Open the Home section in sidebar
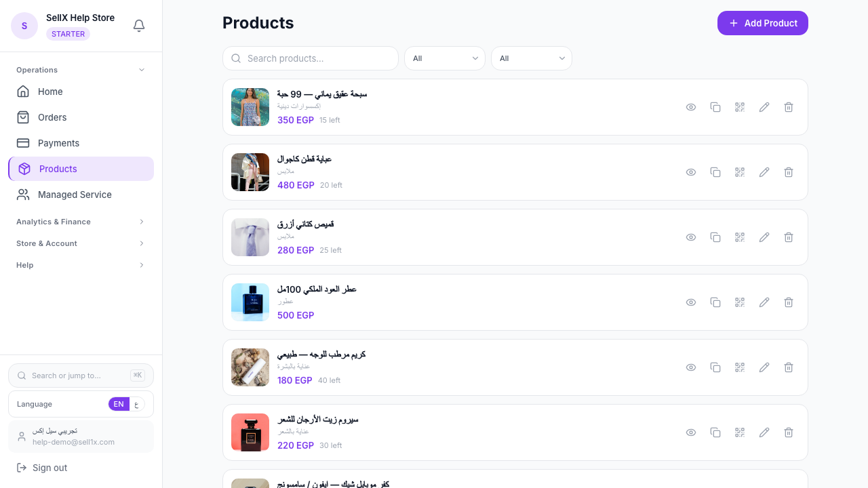Image resolution: width=868 pixels, height=488 pixels. tap(50, 91)
